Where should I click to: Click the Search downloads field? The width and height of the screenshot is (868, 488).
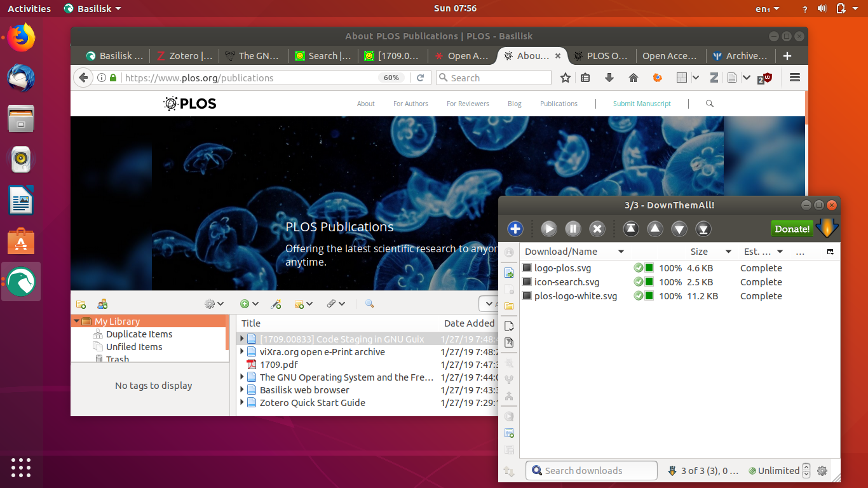592,471
